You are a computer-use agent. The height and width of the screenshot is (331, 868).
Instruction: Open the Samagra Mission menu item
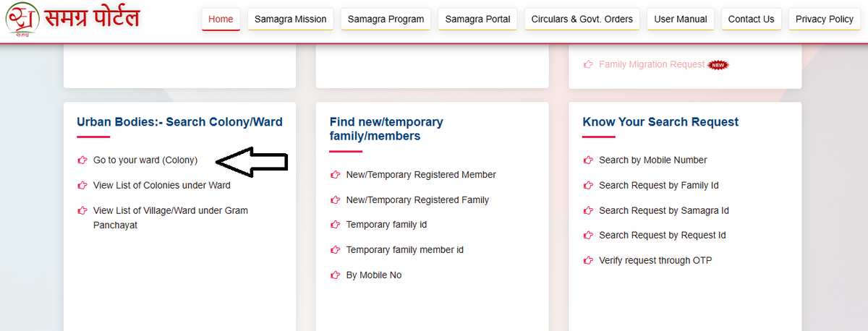tap(290, 20)
